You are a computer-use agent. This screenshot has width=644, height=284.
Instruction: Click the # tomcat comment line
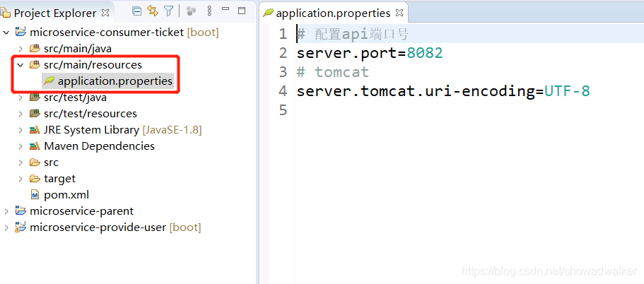[x=333, y=72]
